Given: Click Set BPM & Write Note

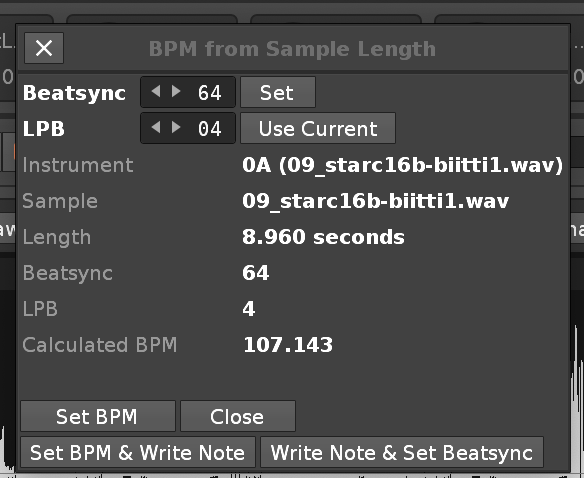Looking at the screenshot, I should [138, 452].
